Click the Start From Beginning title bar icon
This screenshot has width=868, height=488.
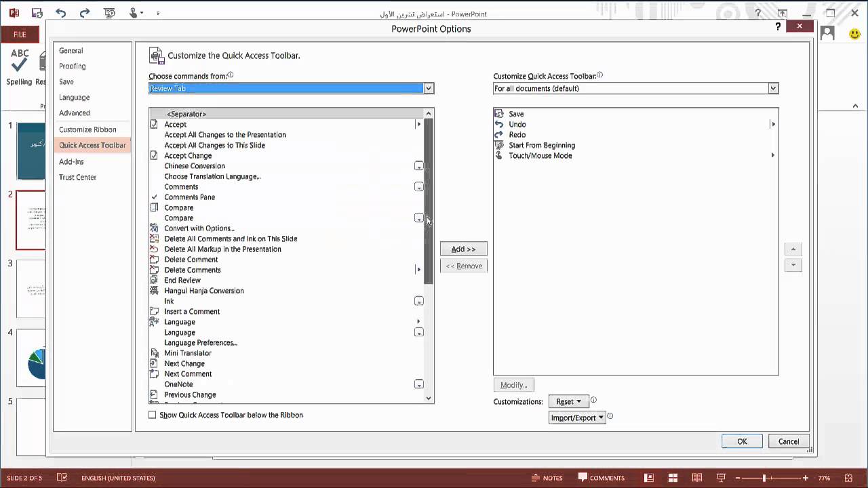click(110, 13)
